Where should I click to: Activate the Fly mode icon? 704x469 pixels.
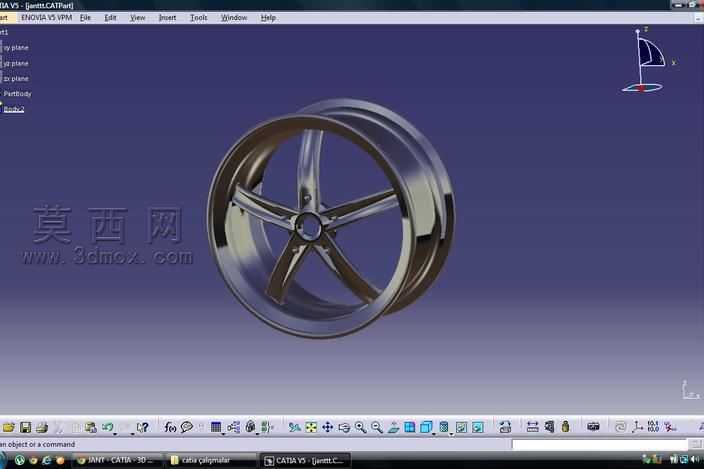(x=295, y=427)
